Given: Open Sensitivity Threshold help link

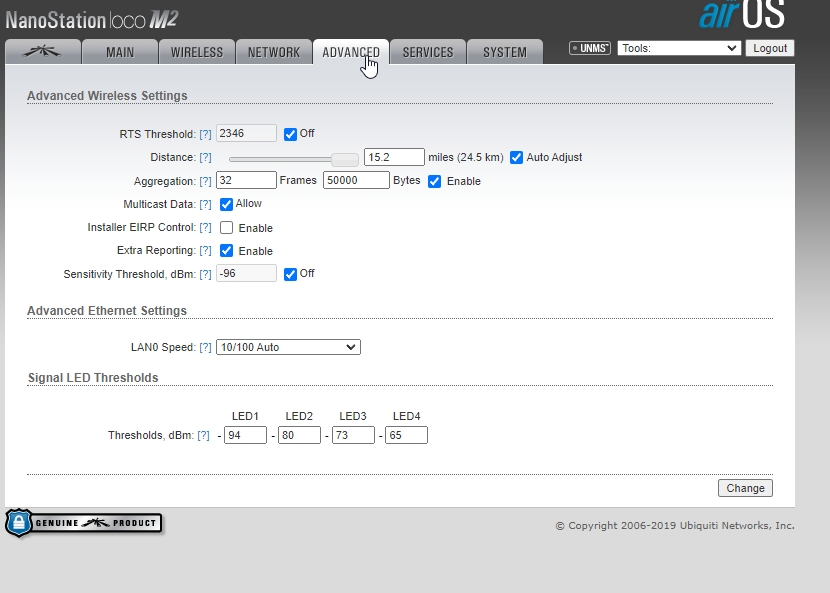Looking at the screenshot, I should [x=205, y=274].
